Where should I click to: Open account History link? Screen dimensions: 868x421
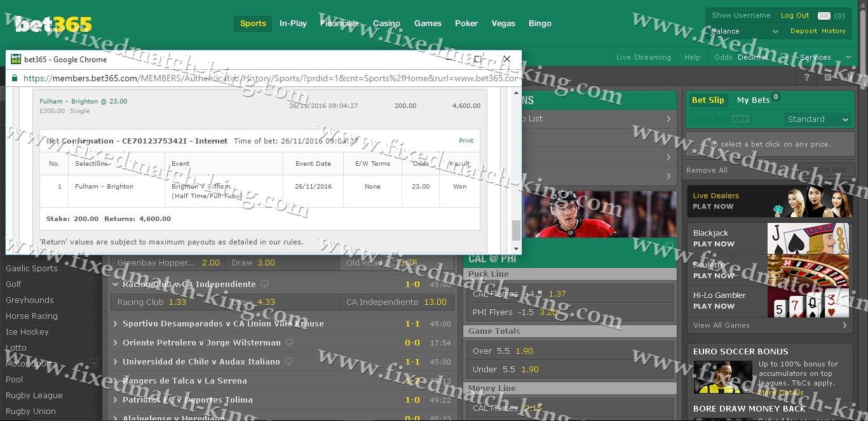pos(834,31)
